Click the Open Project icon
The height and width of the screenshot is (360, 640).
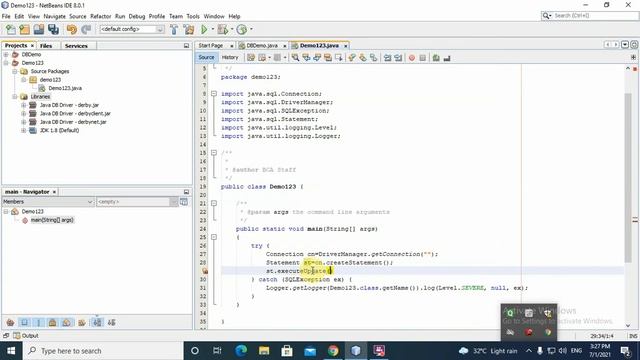[x=39, y=29]
